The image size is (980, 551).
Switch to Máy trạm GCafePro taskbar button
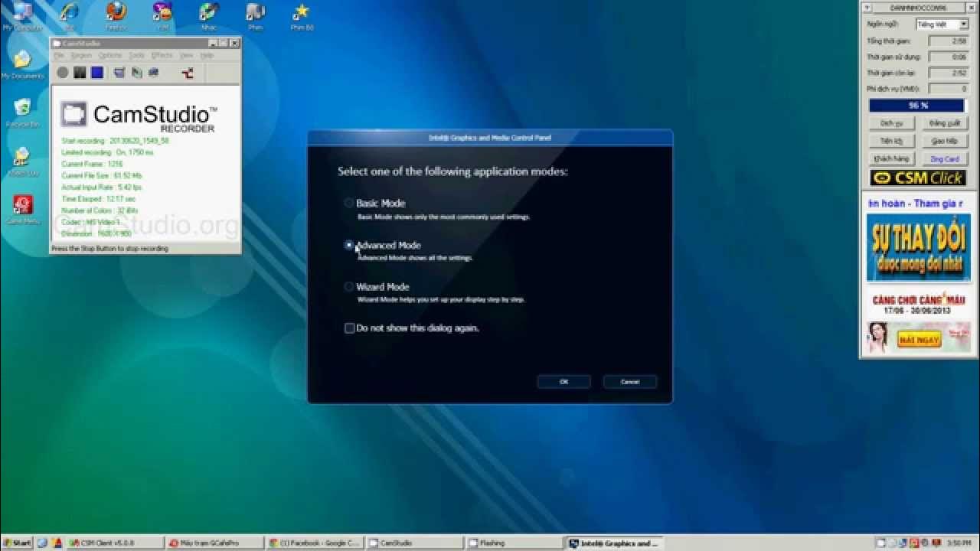click(215, 543)
